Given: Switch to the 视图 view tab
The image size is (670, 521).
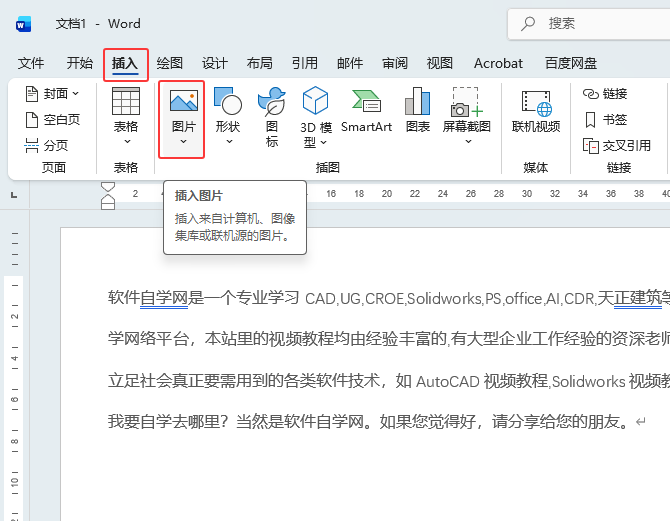Looking at the screenshot, I should (x=440, y=63).
